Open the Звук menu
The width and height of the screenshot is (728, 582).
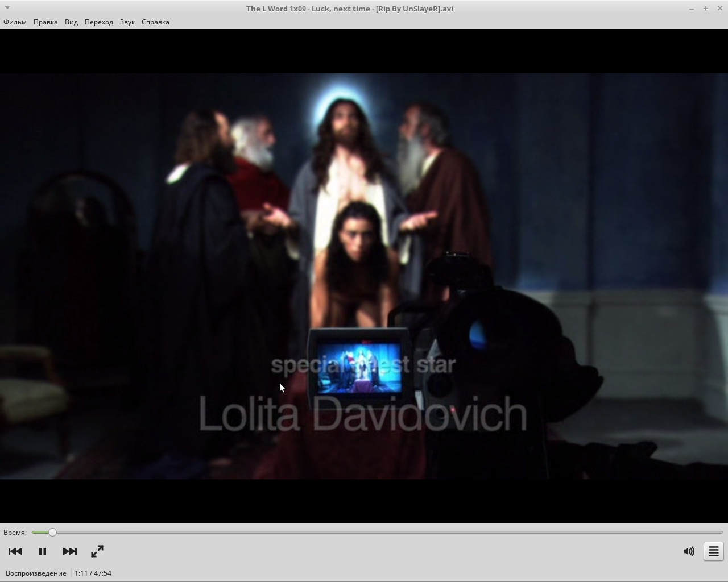point(127,22)
